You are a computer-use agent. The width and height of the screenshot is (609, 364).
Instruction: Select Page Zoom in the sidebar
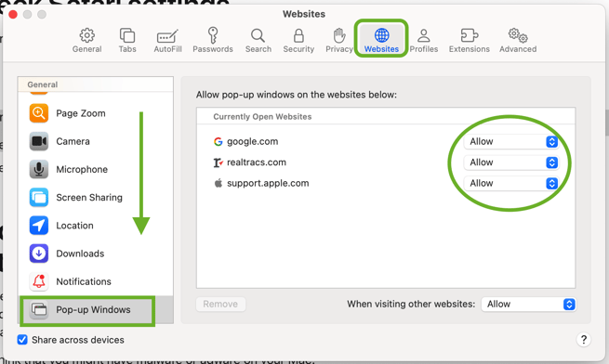tap(96, 113)
